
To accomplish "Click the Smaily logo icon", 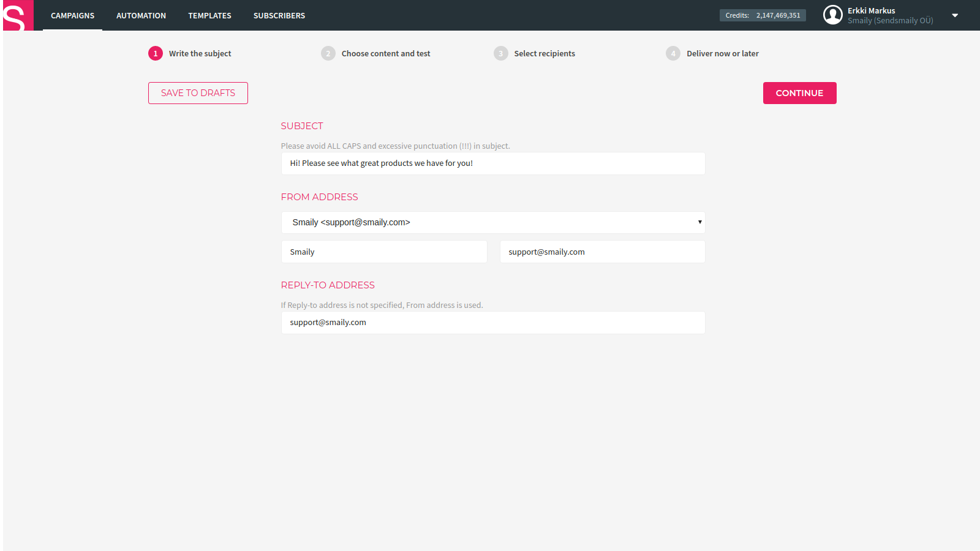I will coord(18,15).
